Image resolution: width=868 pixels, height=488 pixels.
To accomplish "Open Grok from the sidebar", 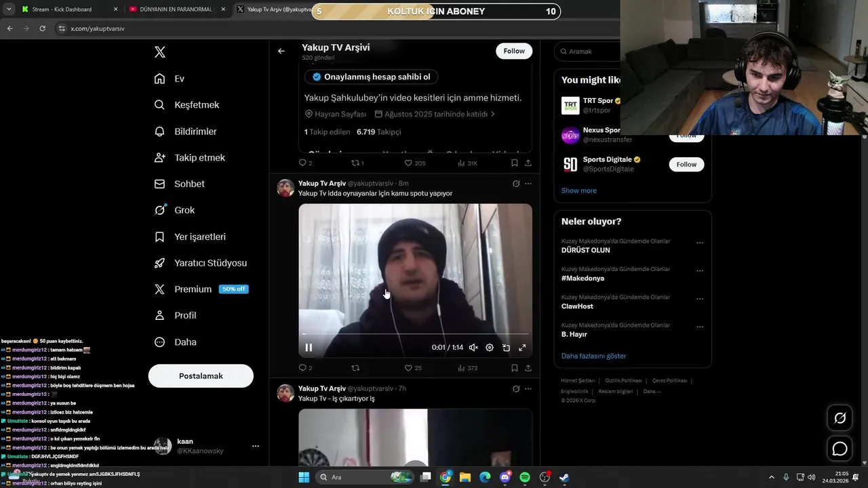I will pyautogui.click(x=174, y=210).
